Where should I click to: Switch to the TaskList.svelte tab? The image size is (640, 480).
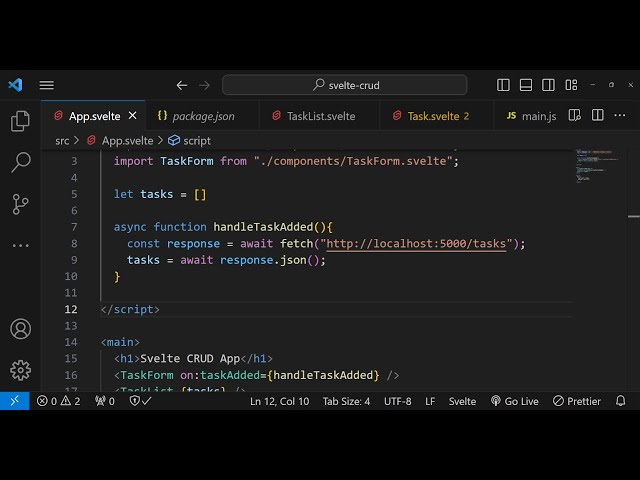(x=320, y=116)
